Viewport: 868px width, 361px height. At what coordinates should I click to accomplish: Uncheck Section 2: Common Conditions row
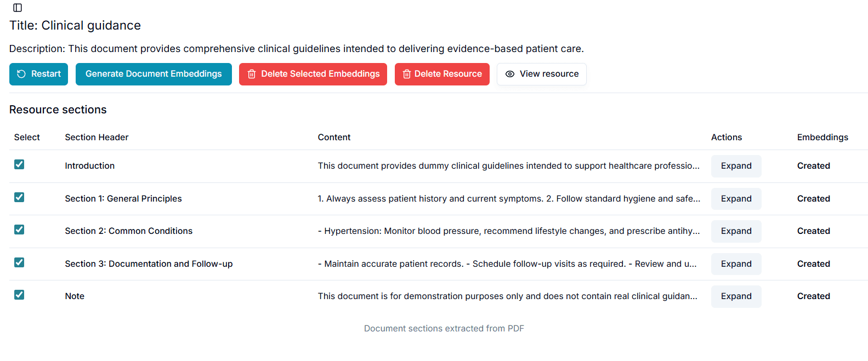(x=19, y=230)
